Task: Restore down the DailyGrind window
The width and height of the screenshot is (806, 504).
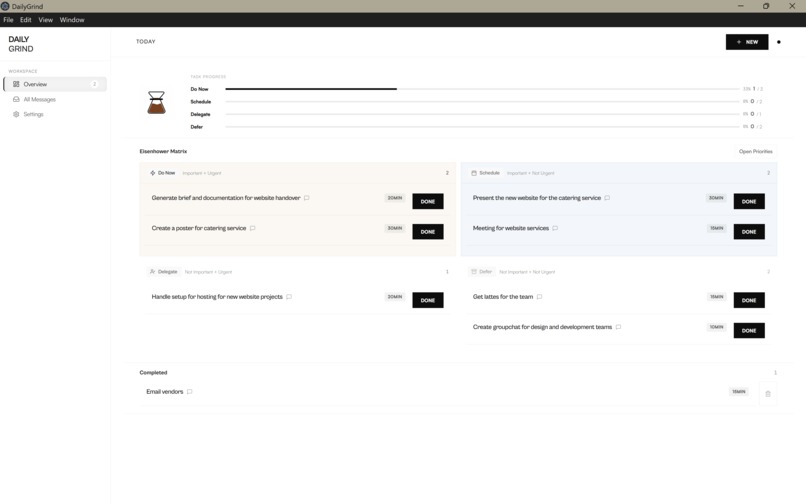Action: [766, 6]
